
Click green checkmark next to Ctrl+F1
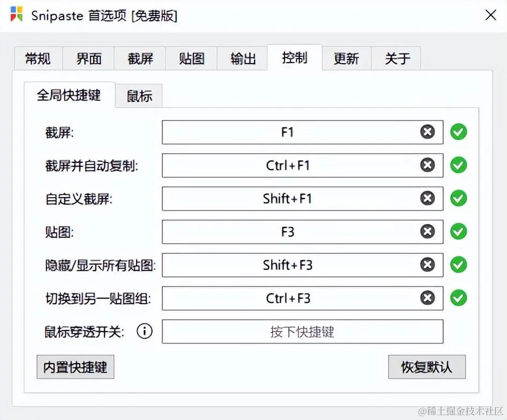pos(459,165)
